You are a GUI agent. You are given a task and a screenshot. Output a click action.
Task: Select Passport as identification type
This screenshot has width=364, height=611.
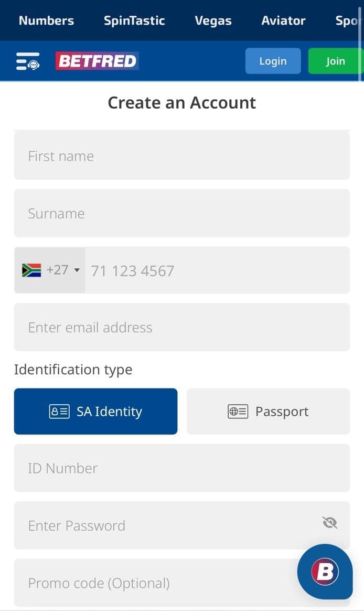(268, 412)
